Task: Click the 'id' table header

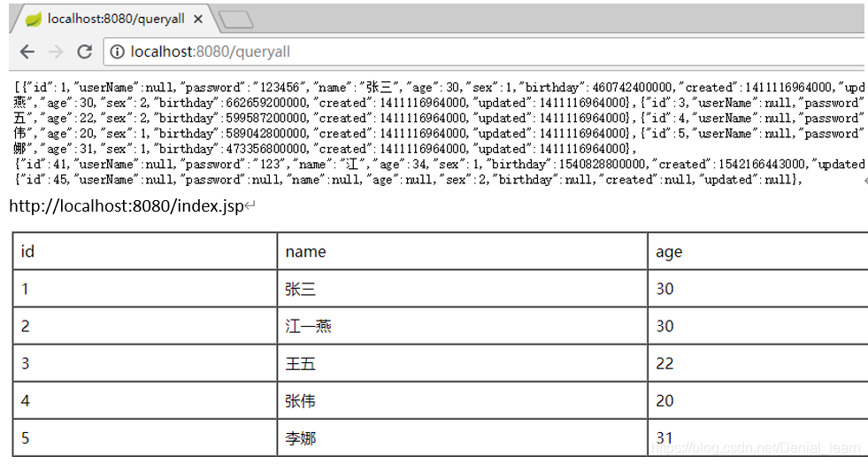Action: pos(145,251)
